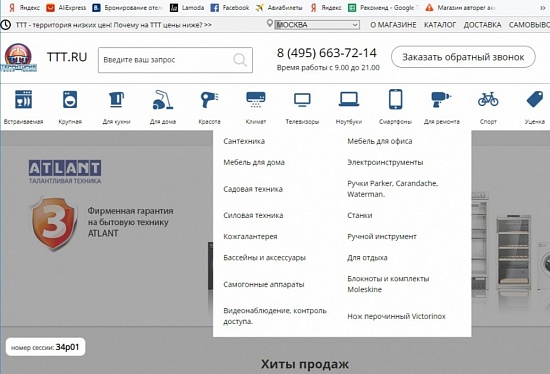Open the Климат air conditioner icon

pyautogui.click(x=256, y=100)
